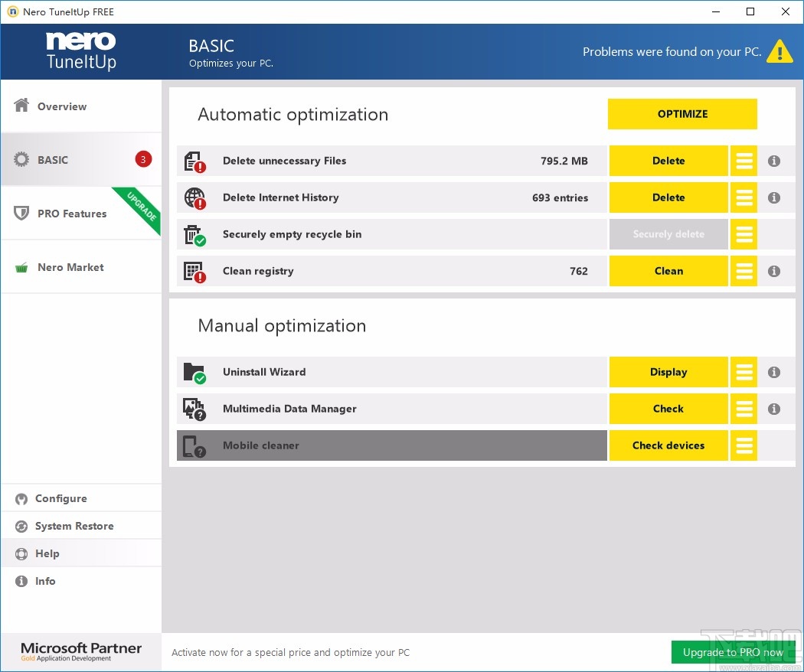Image resolution: width=804 pixels, height=672 pixels.
Task: Expand options menu for Mobile cleaner
Action: pyautogui.click(x=744, y=445)
